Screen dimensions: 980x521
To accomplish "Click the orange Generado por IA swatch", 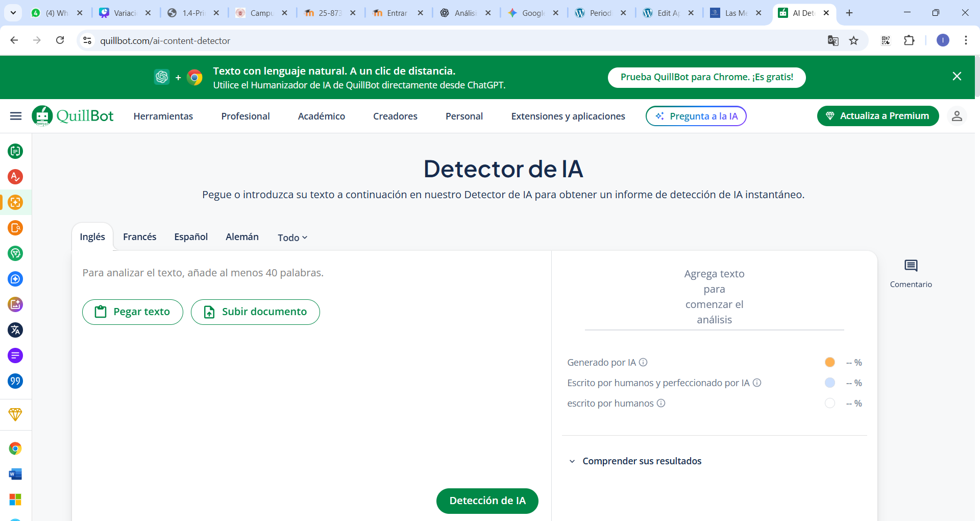I will click(829, 362).
